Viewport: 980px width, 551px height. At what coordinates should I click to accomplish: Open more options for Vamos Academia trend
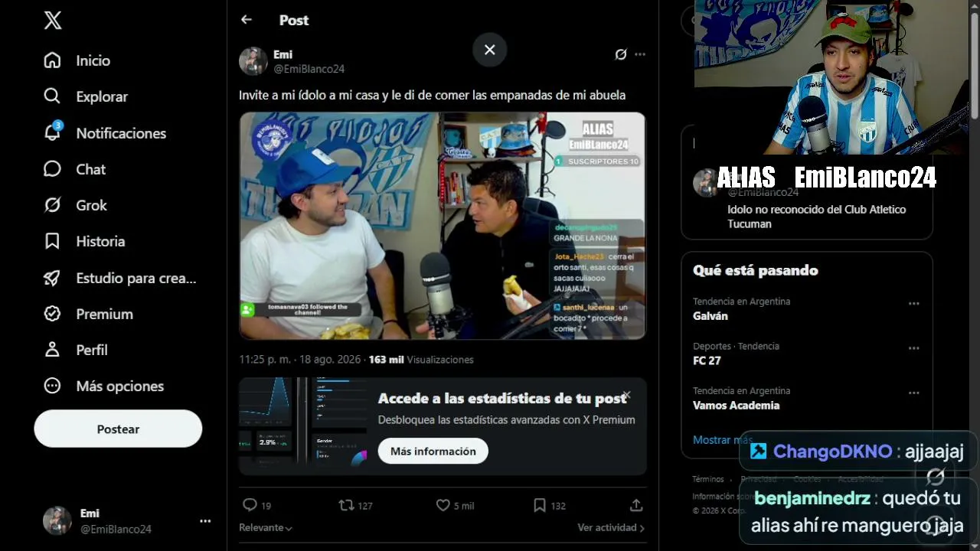[913, 393]
